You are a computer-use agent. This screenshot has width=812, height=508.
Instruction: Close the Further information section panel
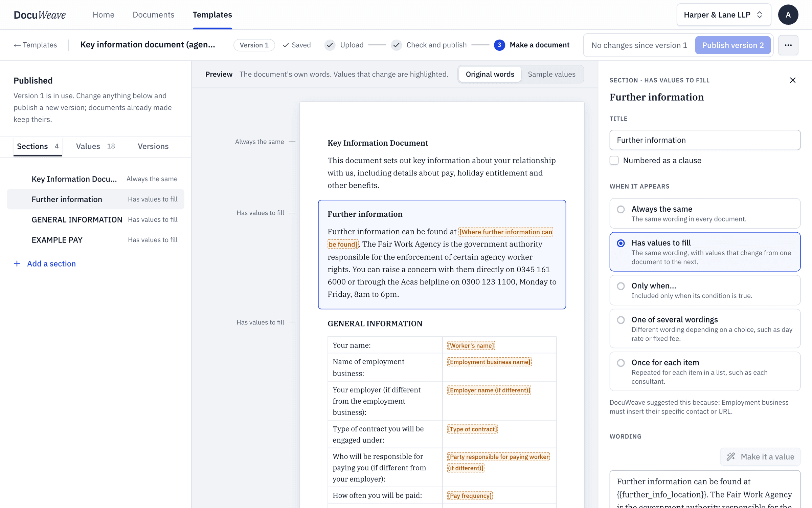pyautogui.click(x=793, y=80)
